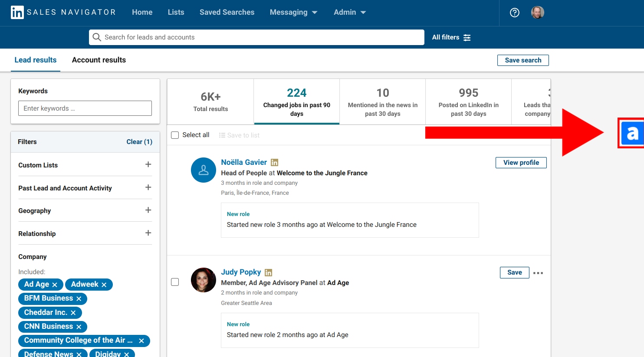Open All filters slider icon
Screen dimensions: 644x357
click(467, 38)
